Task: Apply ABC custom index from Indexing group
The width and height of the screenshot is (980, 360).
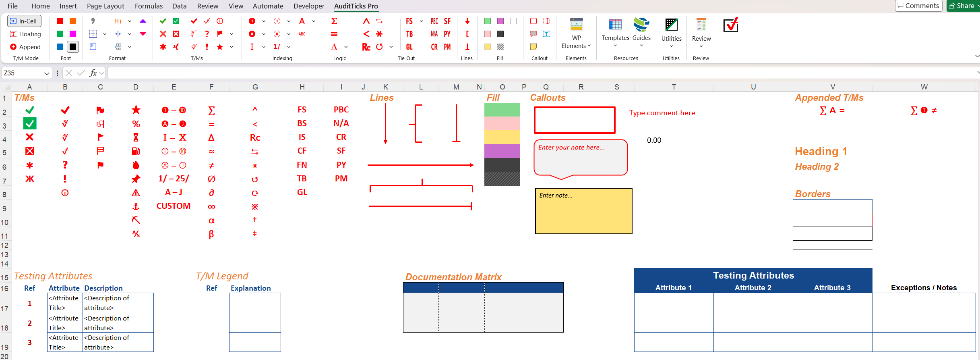Action: (x=302, y=34)
